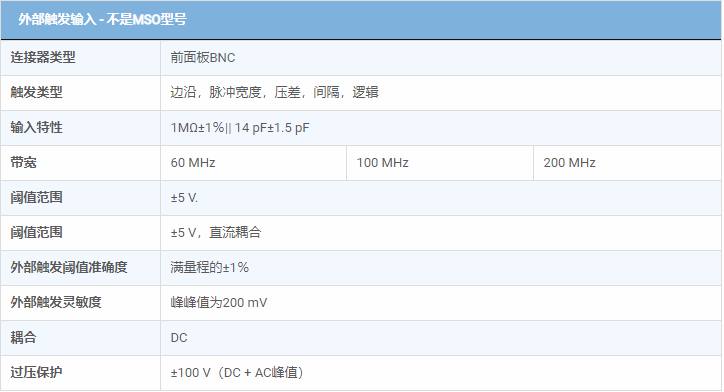Select the 连接器类型 row label

coord(43,57)
